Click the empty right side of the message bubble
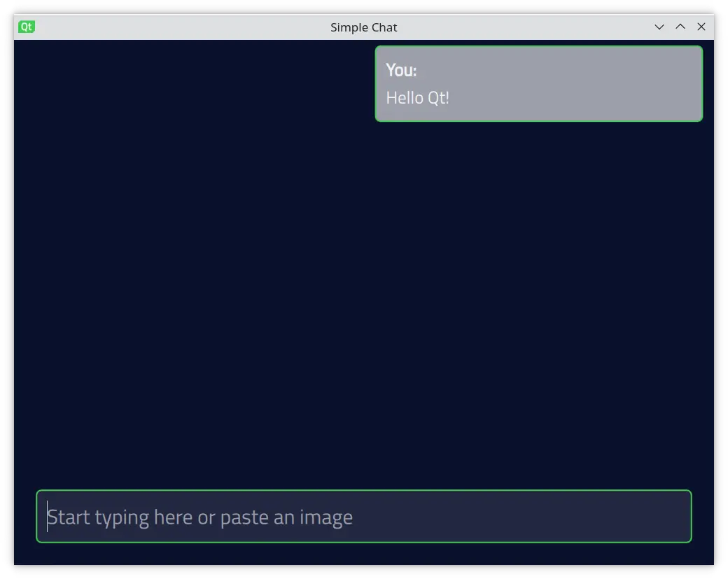The image size is (728, 579). (x=616, y=84)
